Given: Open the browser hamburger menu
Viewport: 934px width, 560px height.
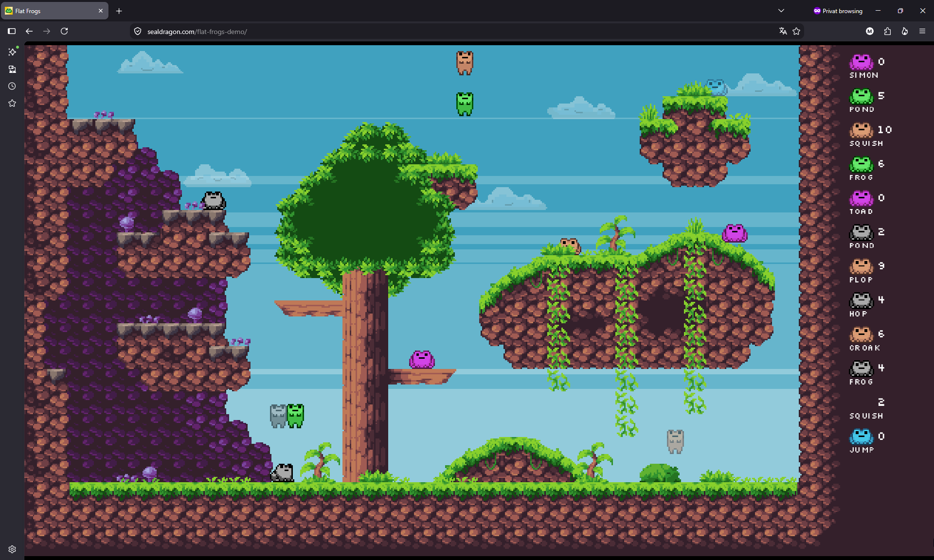Looking at the screenshot, I should (922, 31).
